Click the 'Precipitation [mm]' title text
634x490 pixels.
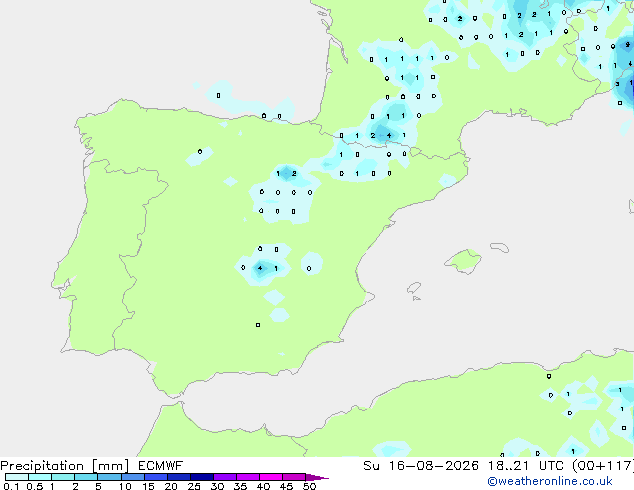tap(65, 466)
